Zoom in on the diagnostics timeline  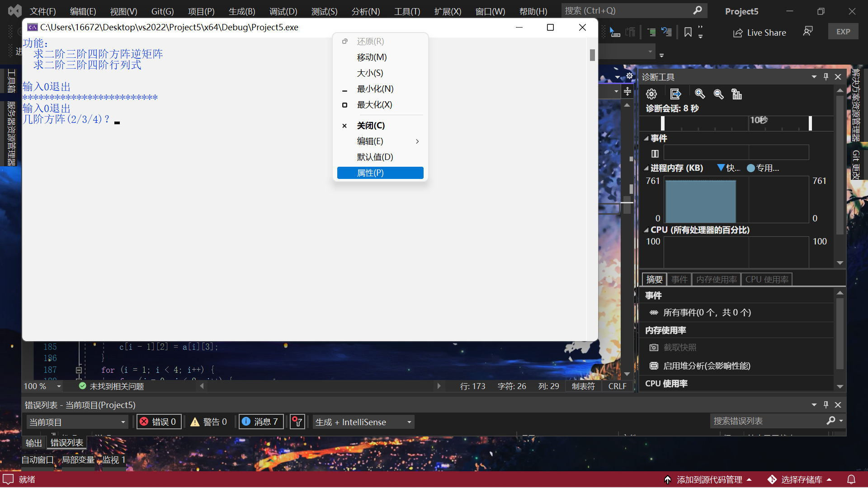coord(699,94)
